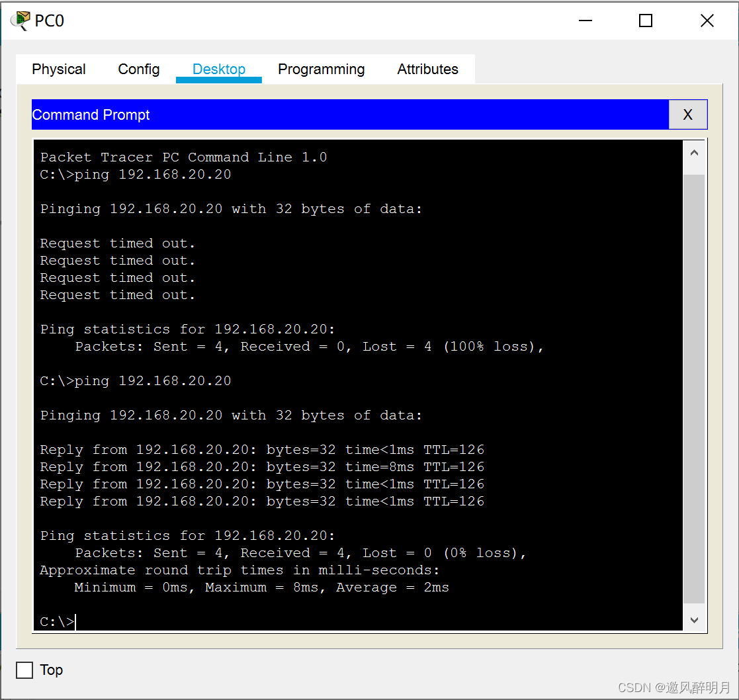This screenshot has height=700, width=739.
Task: Go to the Programming tab
Action: click(x=321, y=69)
